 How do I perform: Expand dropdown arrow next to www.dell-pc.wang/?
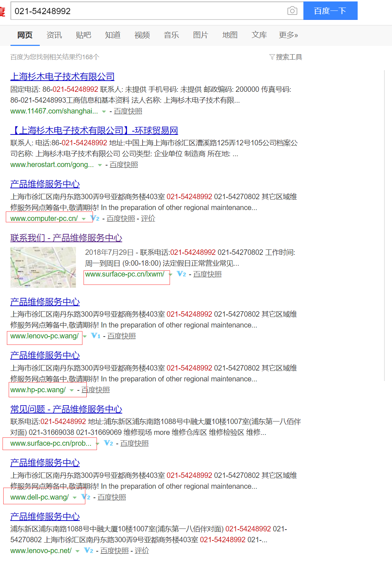[x=74, y=498]
